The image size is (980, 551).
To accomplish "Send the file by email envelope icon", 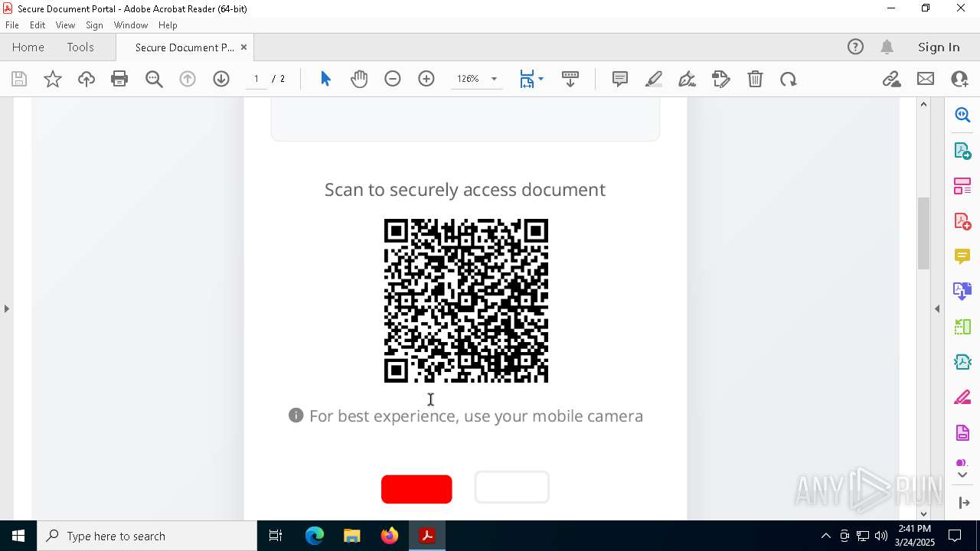I will 926,79.
